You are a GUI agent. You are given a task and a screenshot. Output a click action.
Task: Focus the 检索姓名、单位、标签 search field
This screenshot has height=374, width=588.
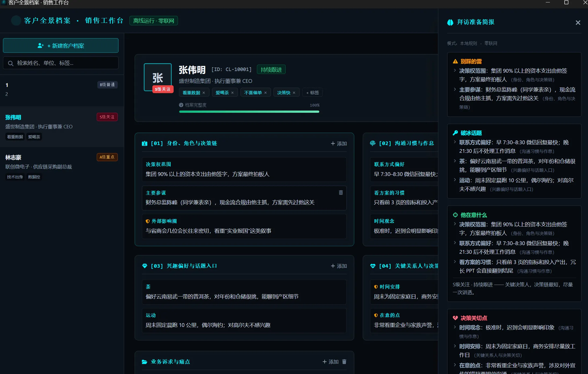click(x=61, y=63)
